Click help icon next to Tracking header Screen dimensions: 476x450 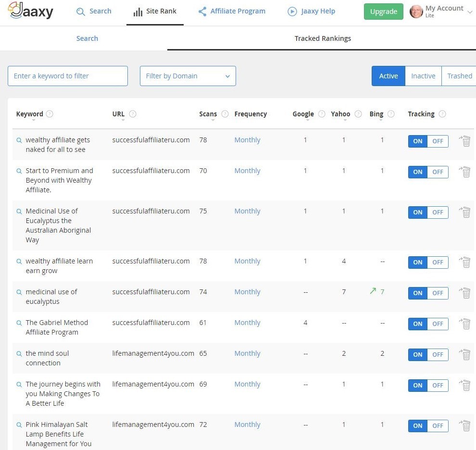coord(442,114)
